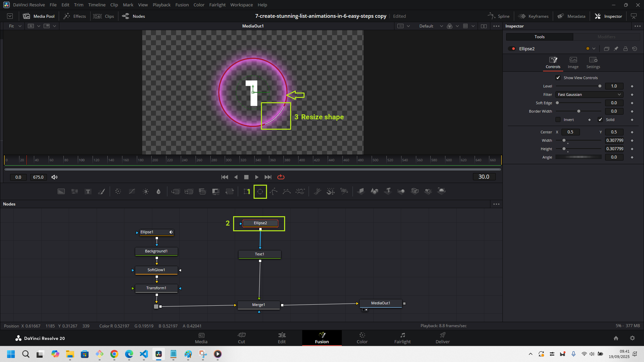Open the Fusion menu

click(182, 5)
